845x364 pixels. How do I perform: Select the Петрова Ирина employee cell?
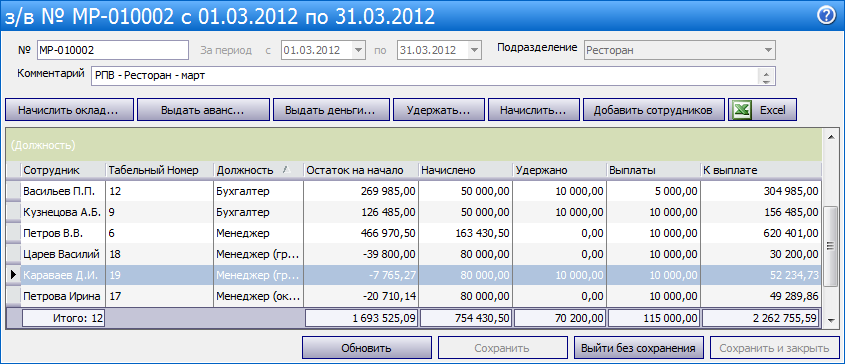point(63,296)
